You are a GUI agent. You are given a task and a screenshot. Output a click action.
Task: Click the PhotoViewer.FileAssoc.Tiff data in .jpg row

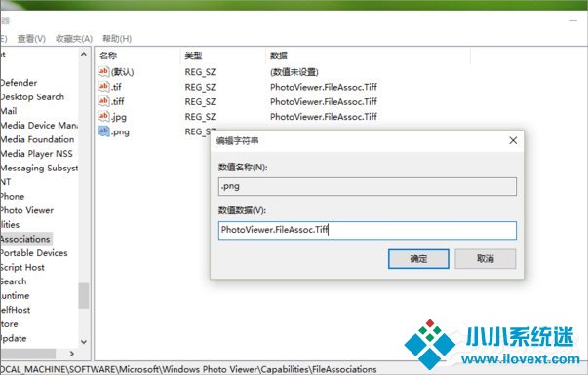click(324, 117)
